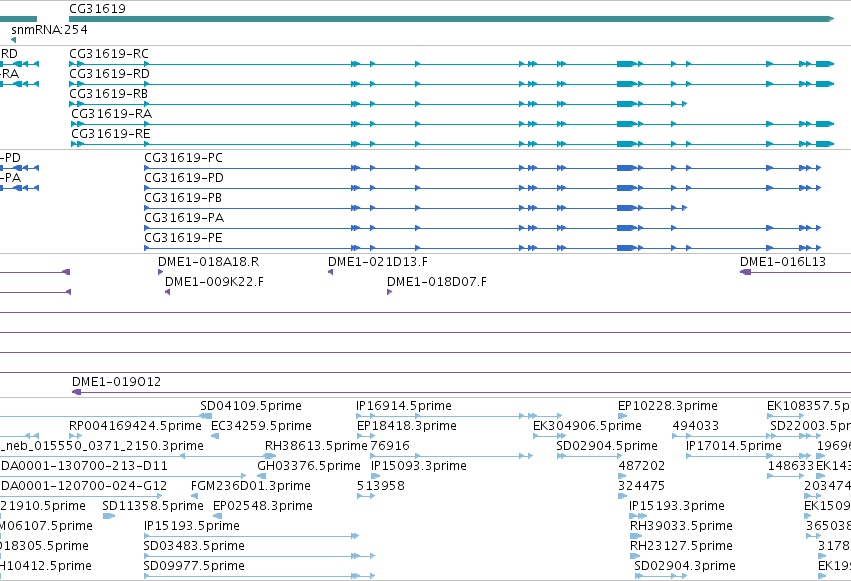Click the 494033 EST label
Screen dimensions: 851x581
[695, 426]
